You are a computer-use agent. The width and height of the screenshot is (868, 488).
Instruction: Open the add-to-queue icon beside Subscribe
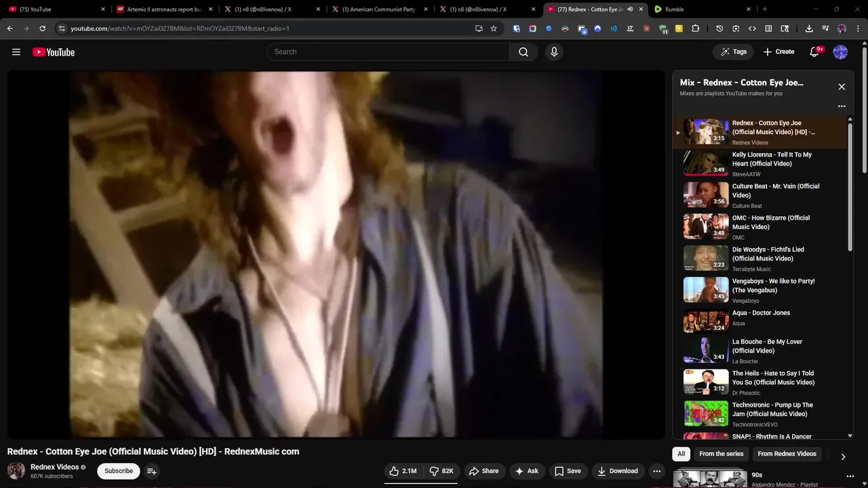point(152,471)
